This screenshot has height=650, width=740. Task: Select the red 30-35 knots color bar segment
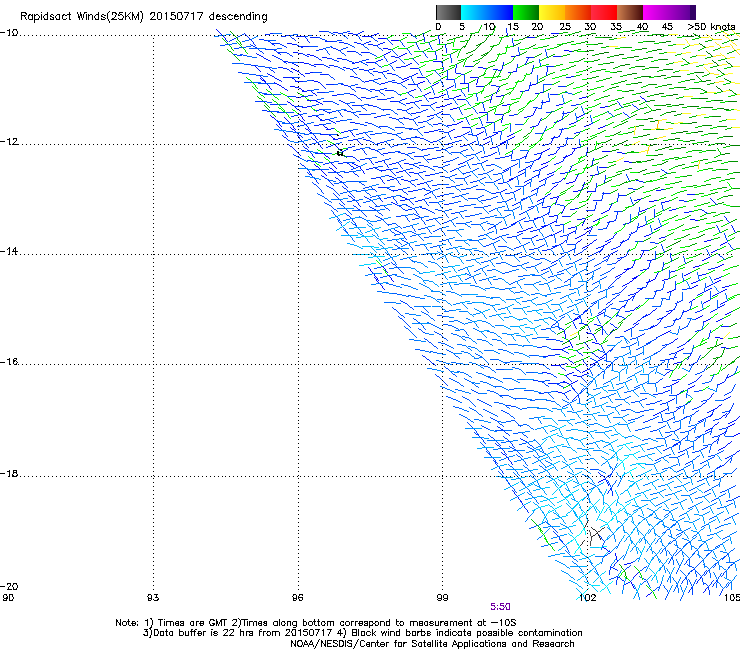[604, 12]
